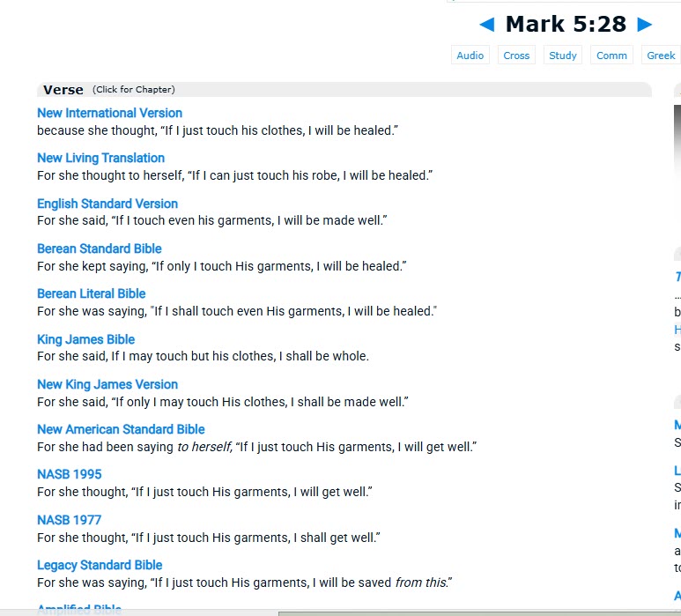Open New Living Translation link
Image resolution: width=681 pixels, height=616 pixels.
(x=100, y=158)
